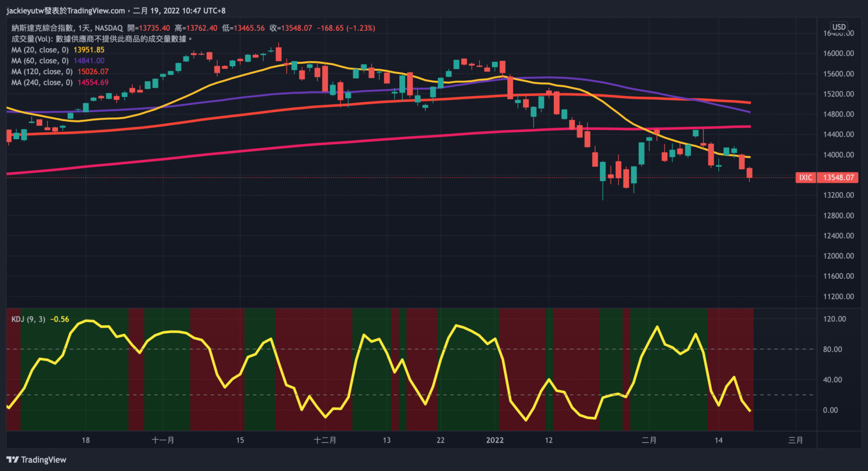Click the jackieyutw TradingView.com header text

pyautogui.click(x=65, y=11)
